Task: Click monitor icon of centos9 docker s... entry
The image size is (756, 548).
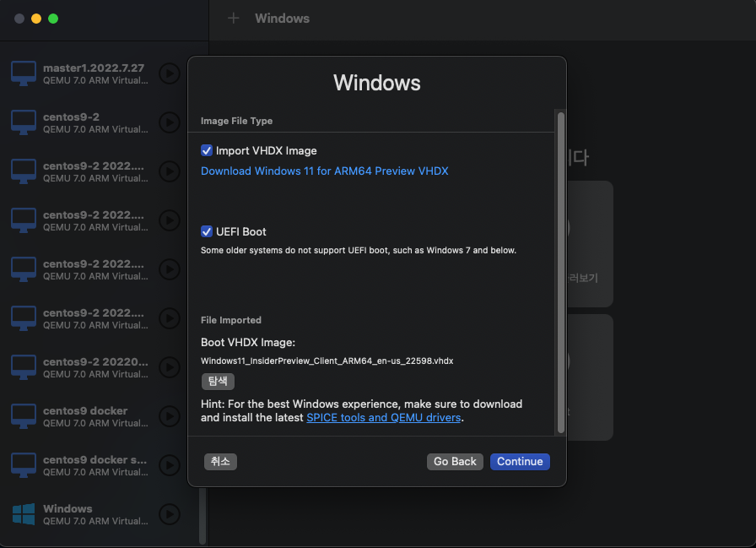Action: [x=23, y=465]
